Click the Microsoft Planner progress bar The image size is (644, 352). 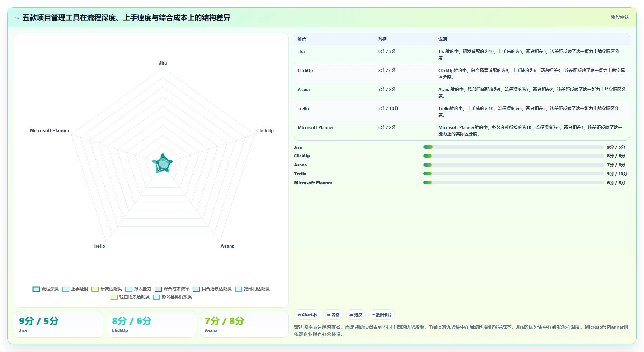tap(513, 182)
